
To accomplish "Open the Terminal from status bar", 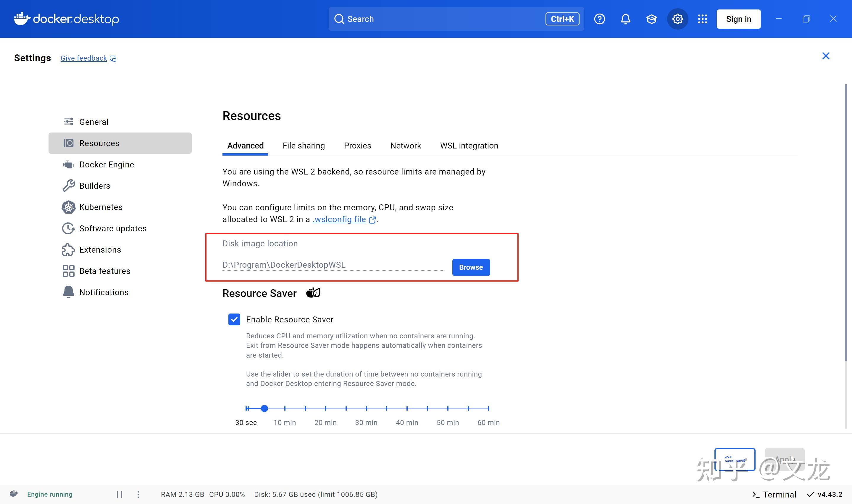I will (774, 495).
